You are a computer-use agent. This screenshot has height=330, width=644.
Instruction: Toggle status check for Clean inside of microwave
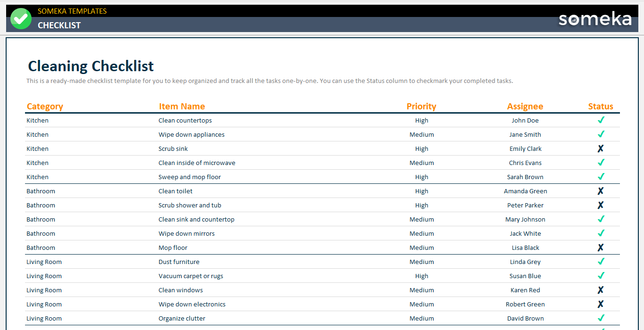601,163
